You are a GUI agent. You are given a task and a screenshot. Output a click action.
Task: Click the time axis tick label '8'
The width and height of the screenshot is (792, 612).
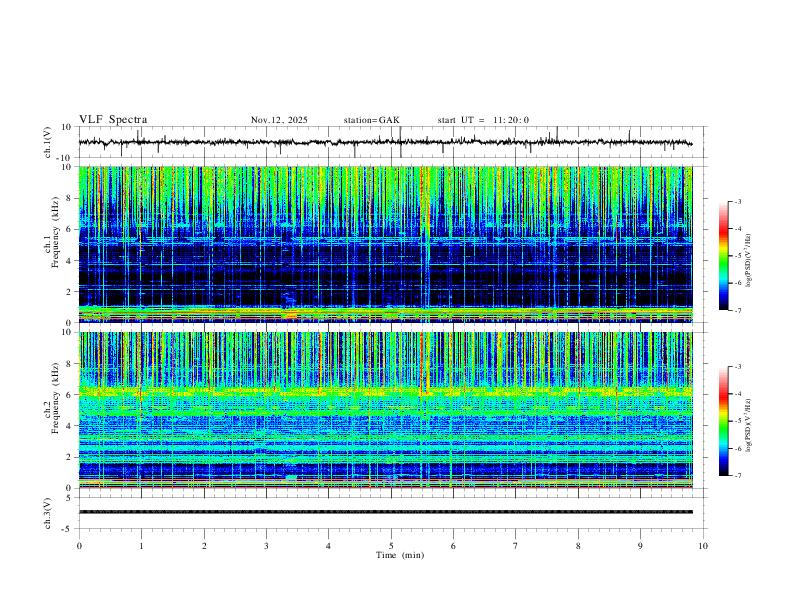click(x=578, y=546)
